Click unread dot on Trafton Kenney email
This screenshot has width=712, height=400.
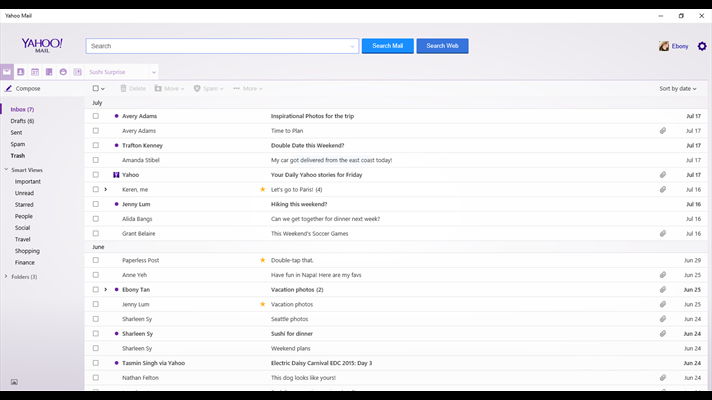(x=116, y=145)
